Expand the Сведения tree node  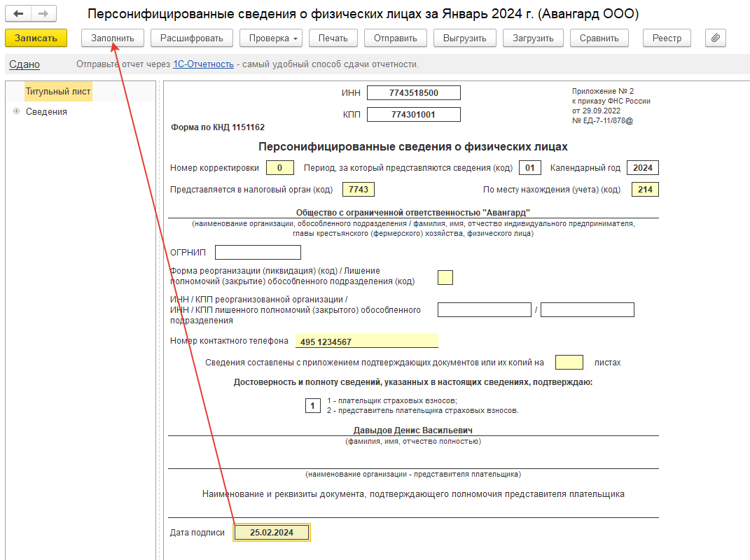[16, 111]
